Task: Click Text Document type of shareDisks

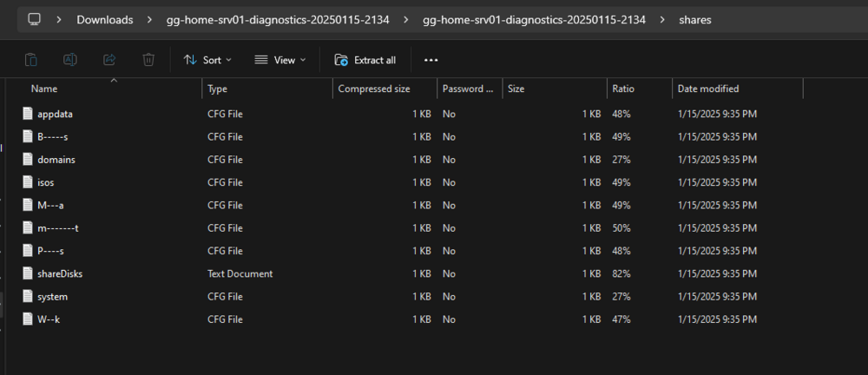Action: tap(240, 273)
